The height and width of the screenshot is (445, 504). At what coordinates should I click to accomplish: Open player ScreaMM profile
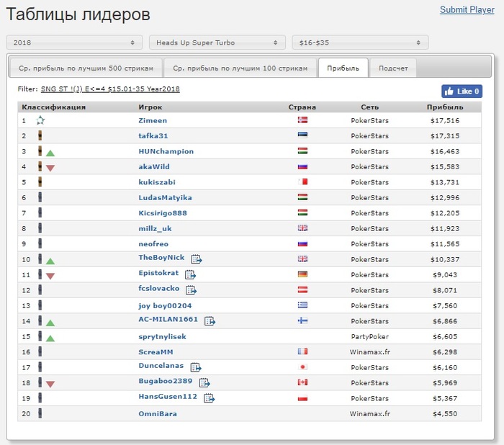(x=156, y=352)
